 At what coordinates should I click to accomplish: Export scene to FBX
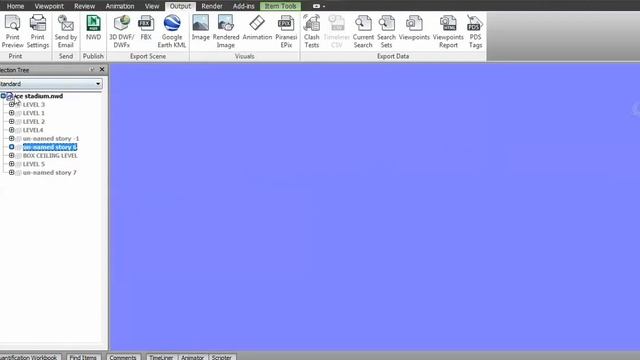(x=146, y=28)
